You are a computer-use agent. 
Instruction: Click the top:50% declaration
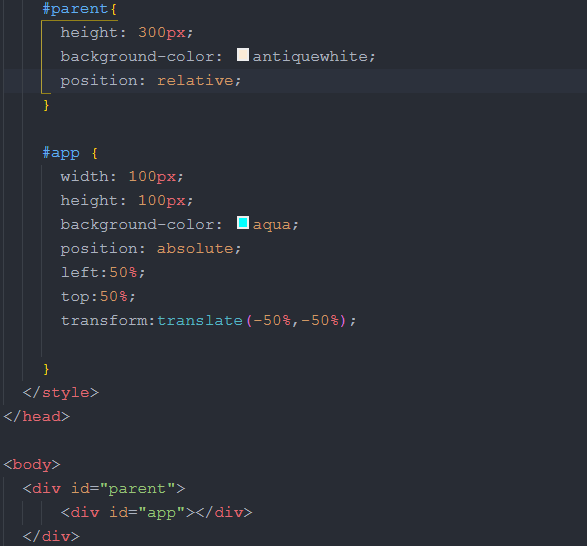(x=98, y=297)
